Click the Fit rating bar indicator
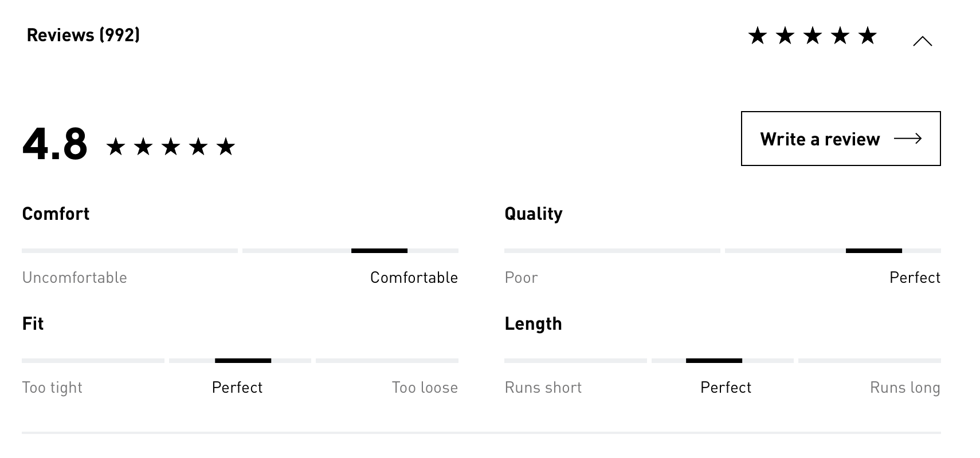 243,361
